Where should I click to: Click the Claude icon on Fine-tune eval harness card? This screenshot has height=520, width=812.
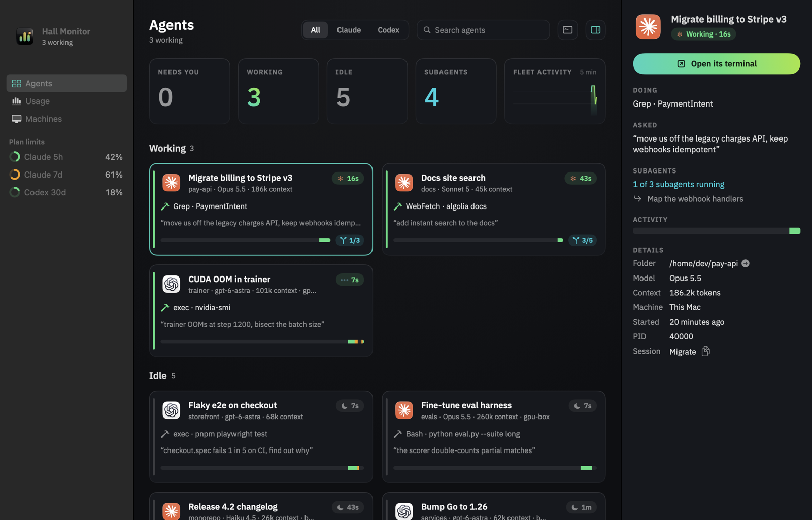coord(404,410)
